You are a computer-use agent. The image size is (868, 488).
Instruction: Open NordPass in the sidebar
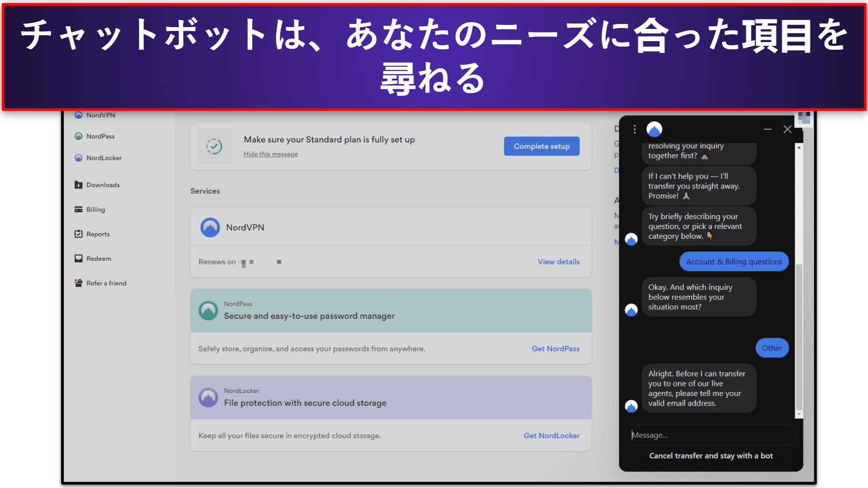pos(100,136)
